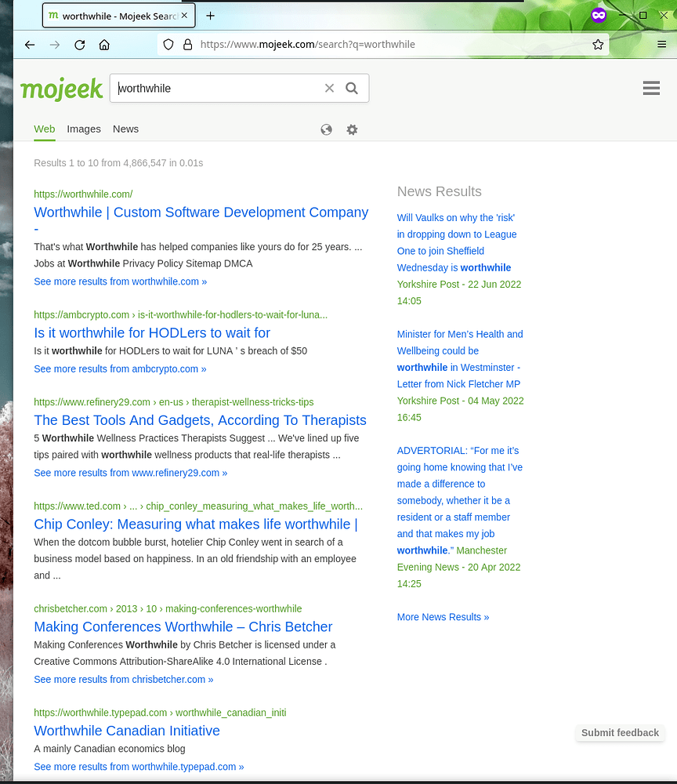See more results from chrisbetcher.com
Viewport: 677px width, 784px height.
tap(123, 680)
